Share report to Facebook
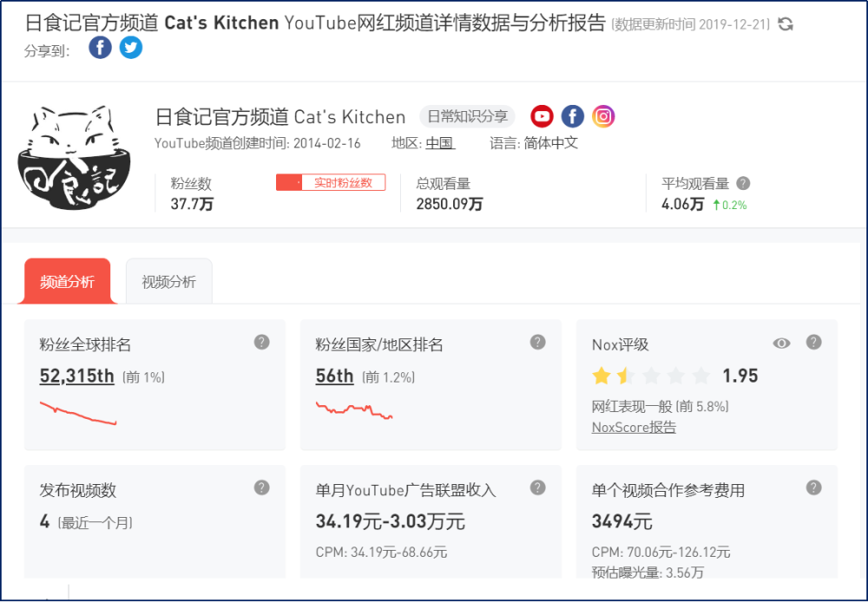868x602 pixels. (x=100, y=48)
